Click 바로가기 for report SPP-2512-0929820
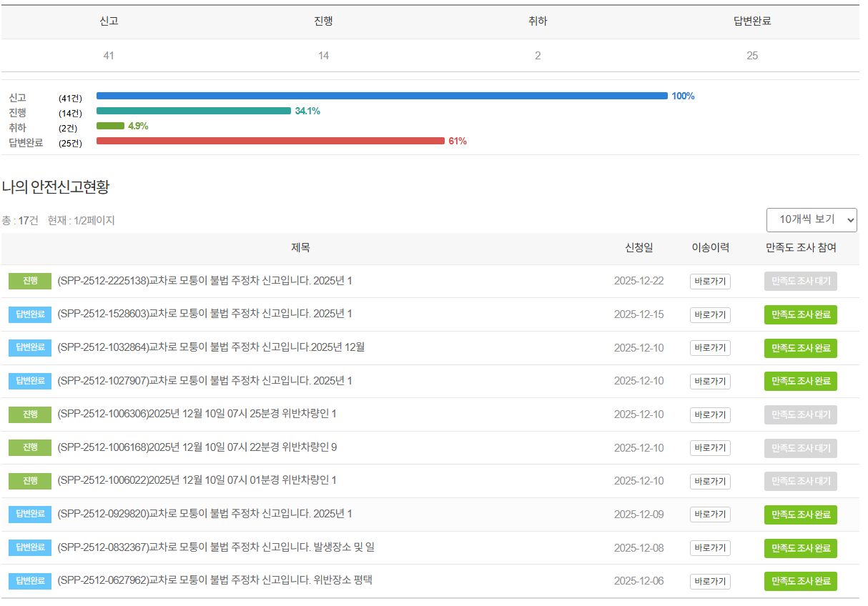 (x=709, y=515)
